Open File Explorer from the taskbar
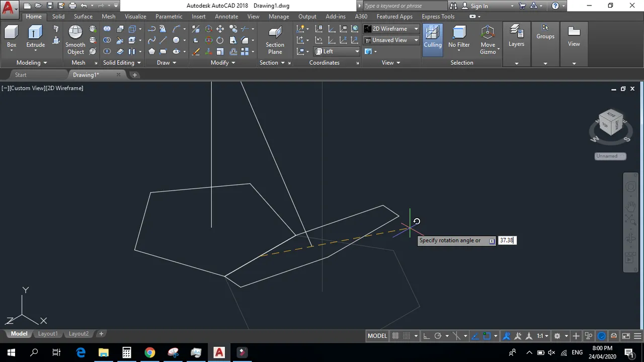 point(104,352)
